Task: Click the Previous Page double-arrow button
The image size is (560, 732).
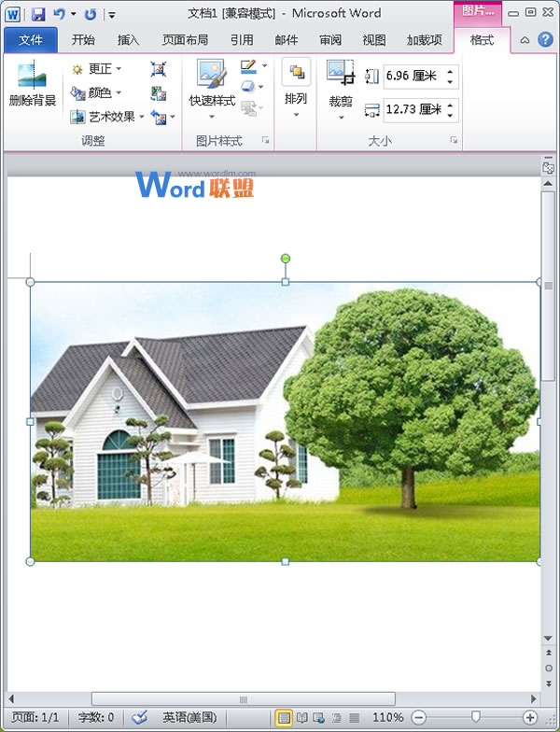Action: tap(549, 653)
